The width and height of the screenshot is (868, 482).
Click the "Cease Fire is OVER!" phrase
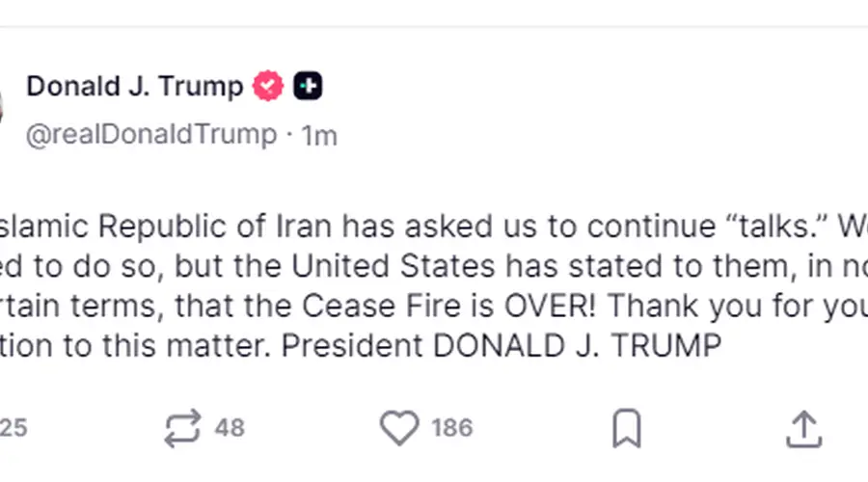click(448, 306)
